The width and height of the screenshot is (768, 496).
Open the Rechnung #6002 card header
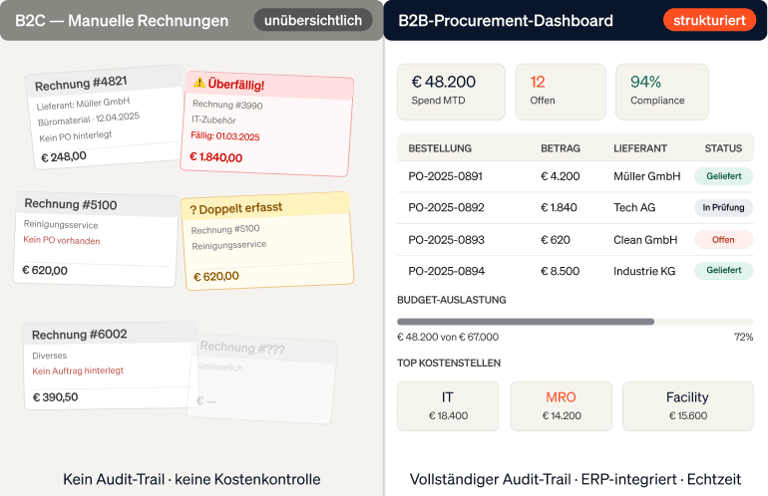tap(110, 334)
